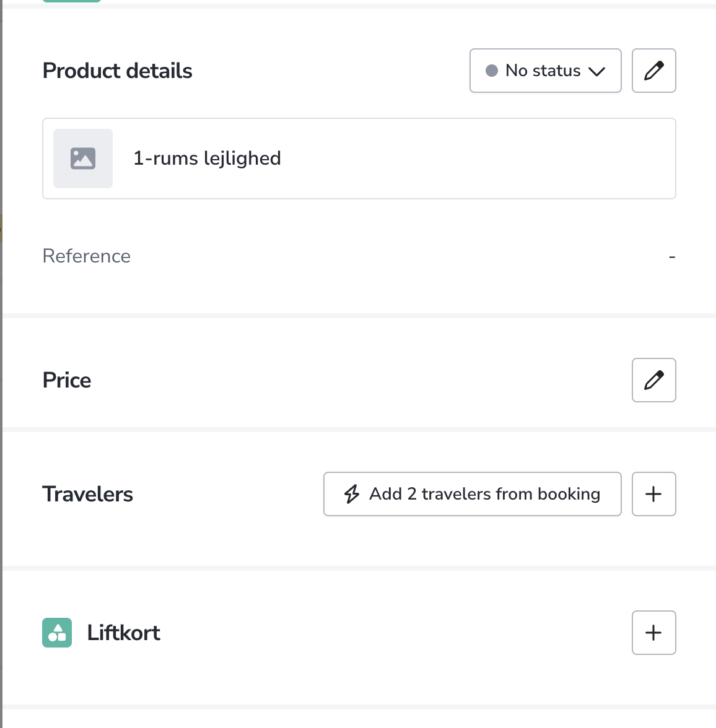Expand the status chevron arrow
Image resolution: width=716 pixels, height=728 pixels.
click(x=596, y=71)
